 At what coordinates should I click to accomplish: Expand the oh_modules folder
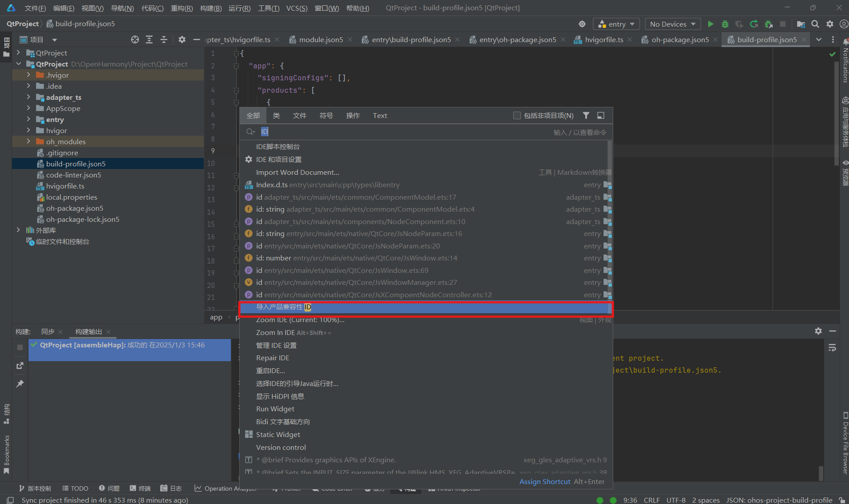28,142
